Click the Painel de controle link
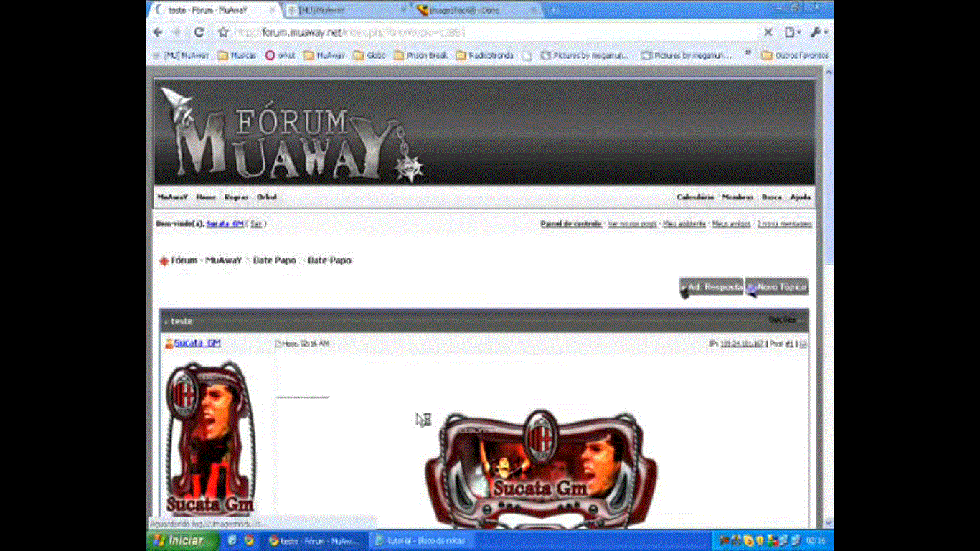Viewport: 980px width, 551px height. (x=571, y=224)
